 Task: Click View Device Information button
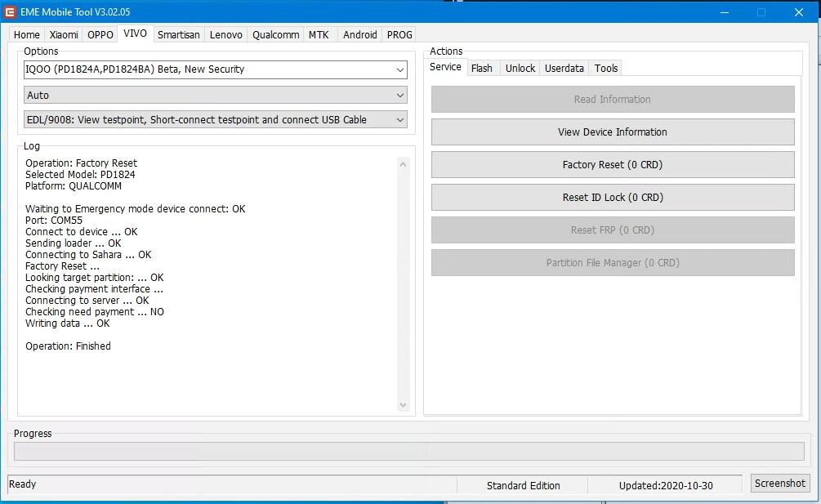click(613, 132)
